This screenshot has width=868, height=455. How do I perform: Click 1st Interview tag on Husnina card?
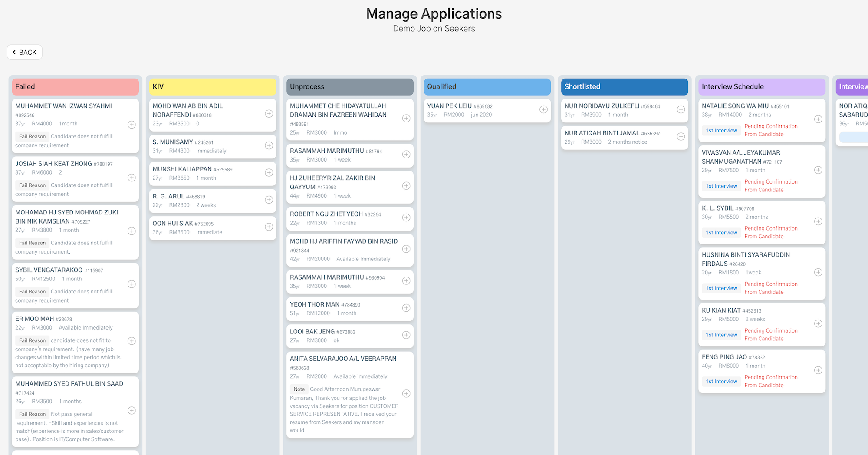click(721, 288)
